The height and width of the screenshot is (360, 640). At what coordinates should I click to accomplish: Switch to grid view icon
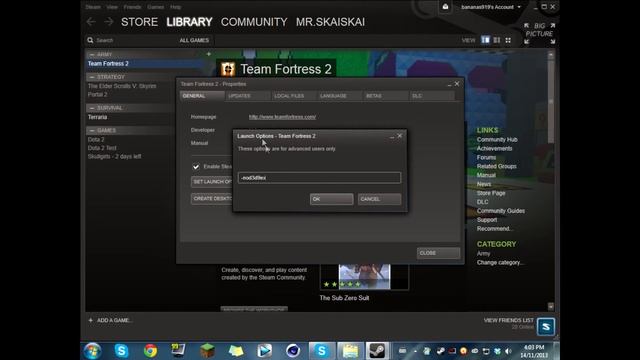pyautogui.click(x=508, y=40)
